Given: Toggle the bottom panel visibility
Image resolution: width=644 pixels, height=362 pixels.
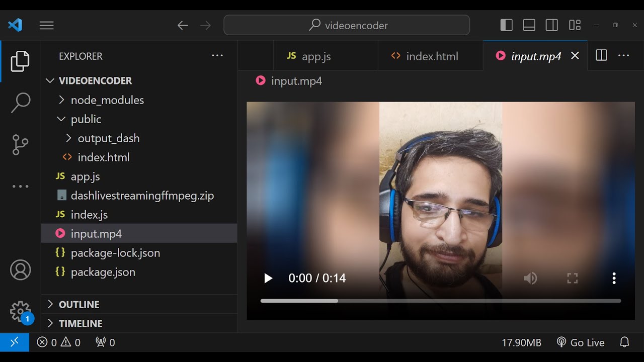Looking at the screenshot, I should [x=529, y=25].
